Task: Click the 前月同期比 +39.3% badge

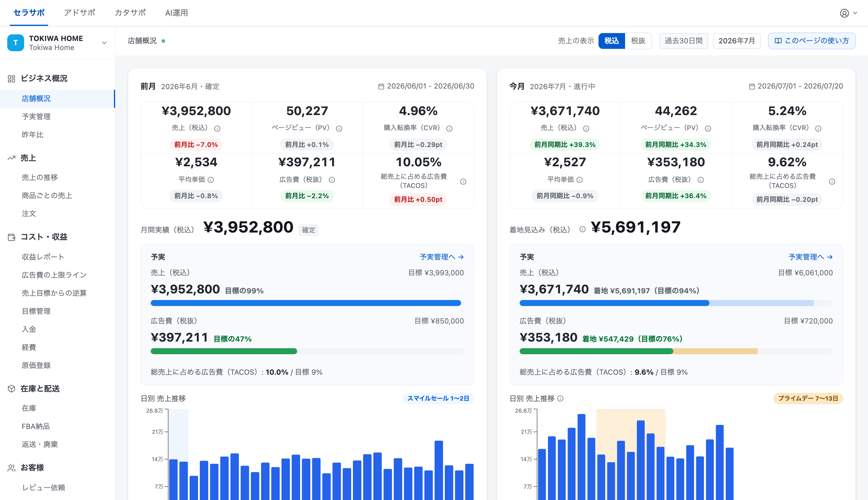Action: point(565,145)
